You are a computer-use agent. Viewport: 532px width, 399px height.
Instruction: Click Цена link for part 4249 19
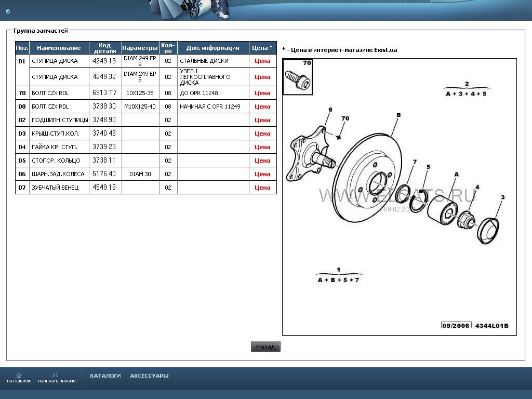(262, 61)
